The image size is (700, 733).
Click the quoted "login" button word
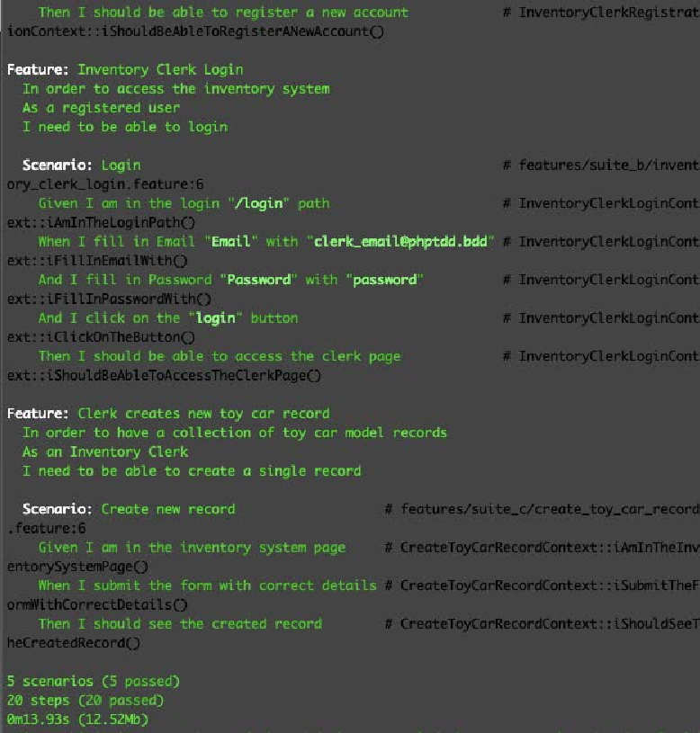(216, 318)
